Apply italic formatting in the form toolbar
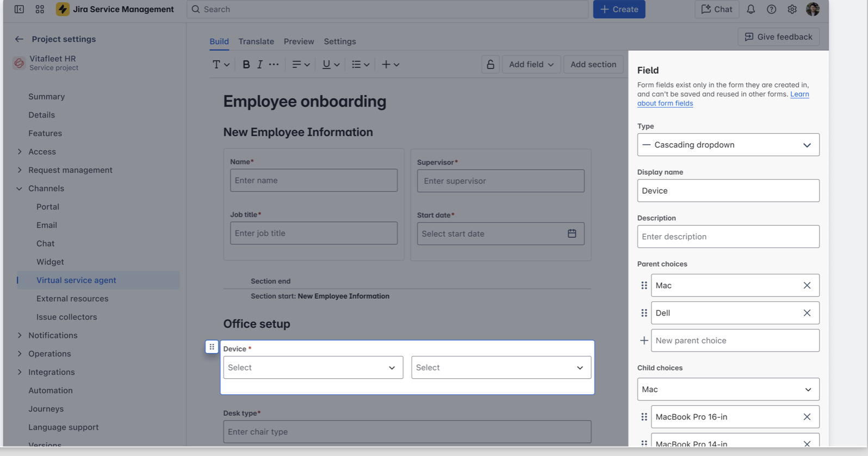The image size is (868, 456). pyautogui.click(x=260, y=64)
